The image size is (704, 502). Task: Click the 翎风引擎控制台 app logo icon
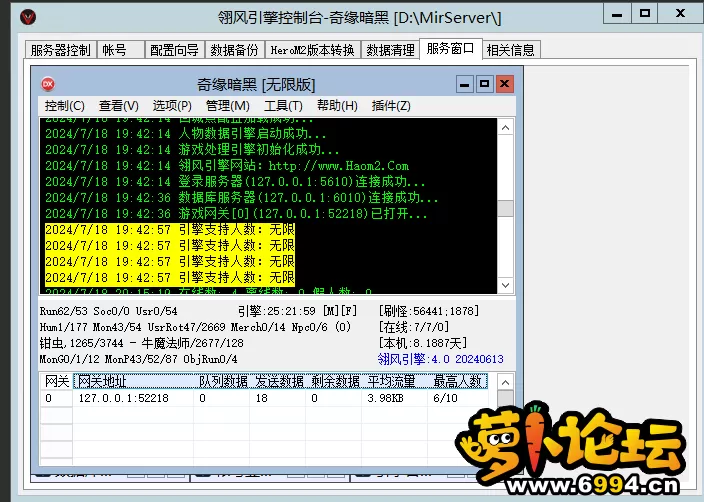coord(28,18)
